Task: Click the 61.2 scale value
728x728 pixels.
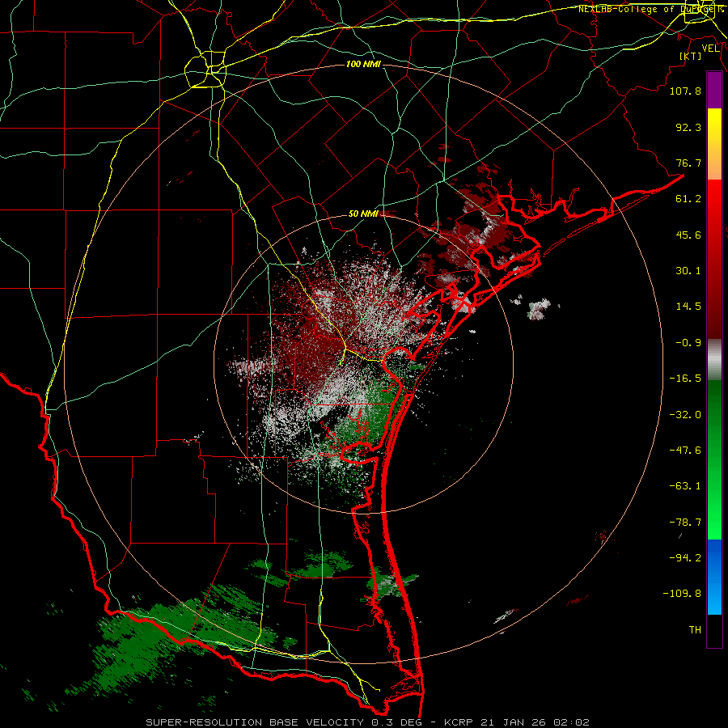Action: pyautogui.click(x=688, y=199)
